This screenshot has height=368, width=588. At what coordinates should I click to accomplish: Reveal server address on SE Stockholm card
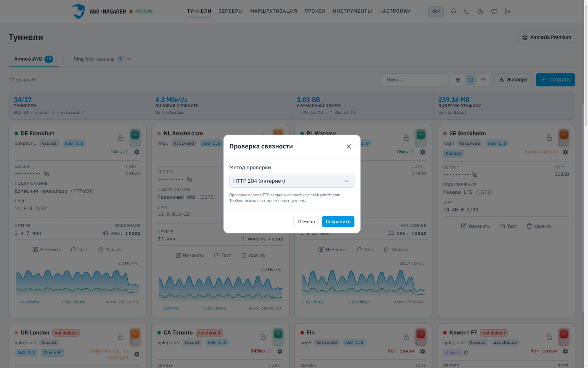pos(475,175)
